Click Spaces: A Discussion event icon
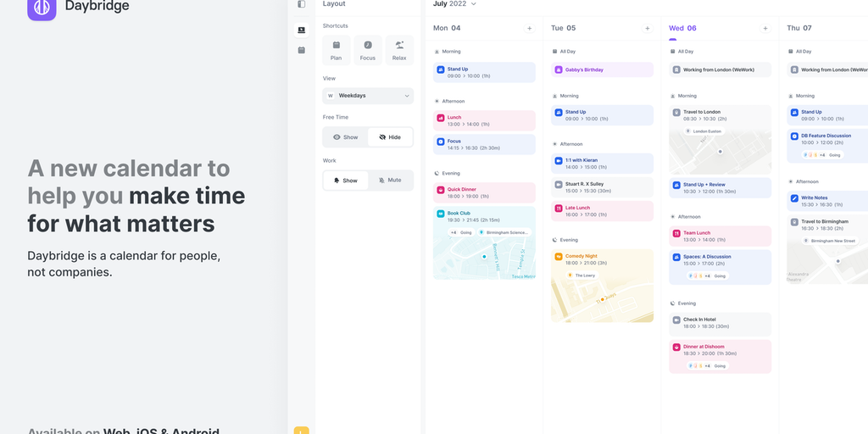This screenshot has height=434, width=868. [676, 257]
